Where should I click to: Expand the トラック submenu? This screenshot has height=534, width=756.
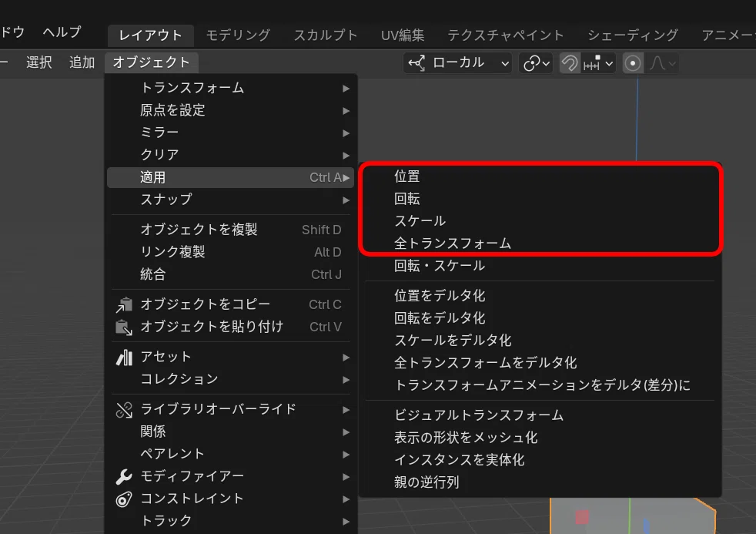tap(230, 521)
